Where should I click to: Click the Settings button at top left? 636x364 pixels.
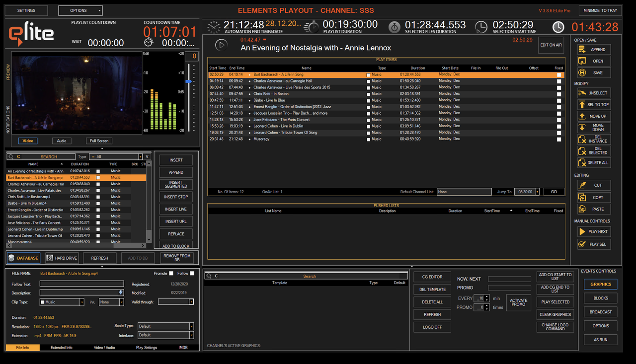point(26,10)
